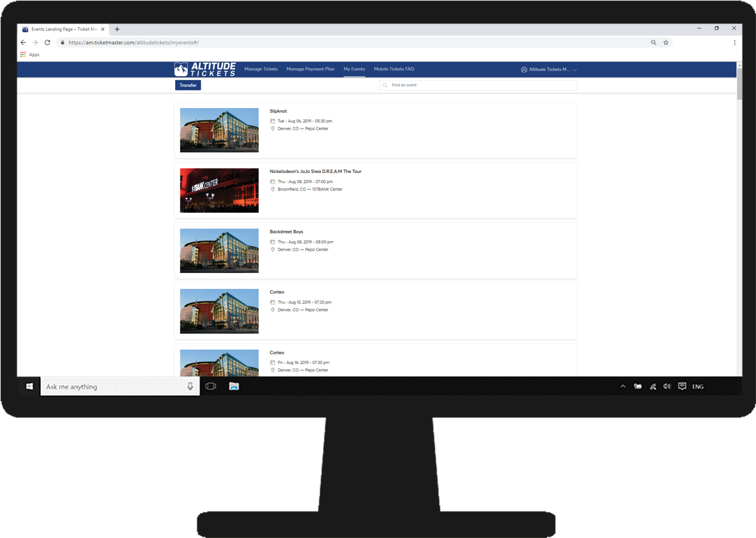Screen dimensions: 756x538
Task: Close the Events Landing Page tab
Action: (x=102, y=29)
